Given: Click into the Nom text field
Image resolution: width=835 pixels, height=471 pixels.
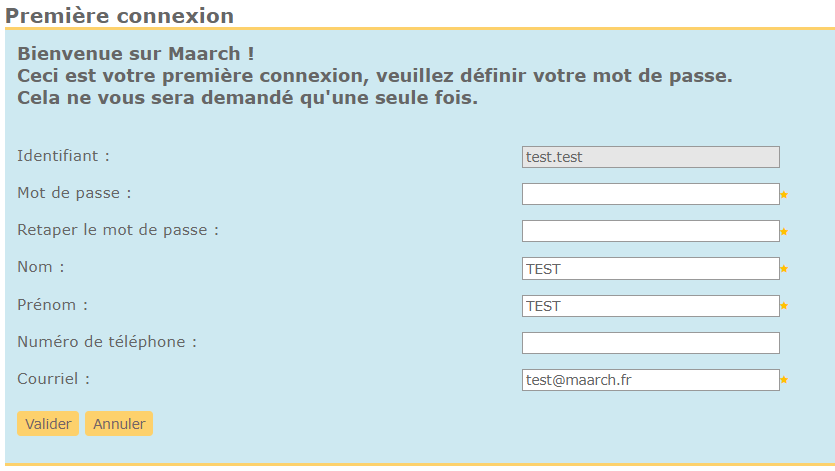Looking at the screenshot, I should pos(650,268).
